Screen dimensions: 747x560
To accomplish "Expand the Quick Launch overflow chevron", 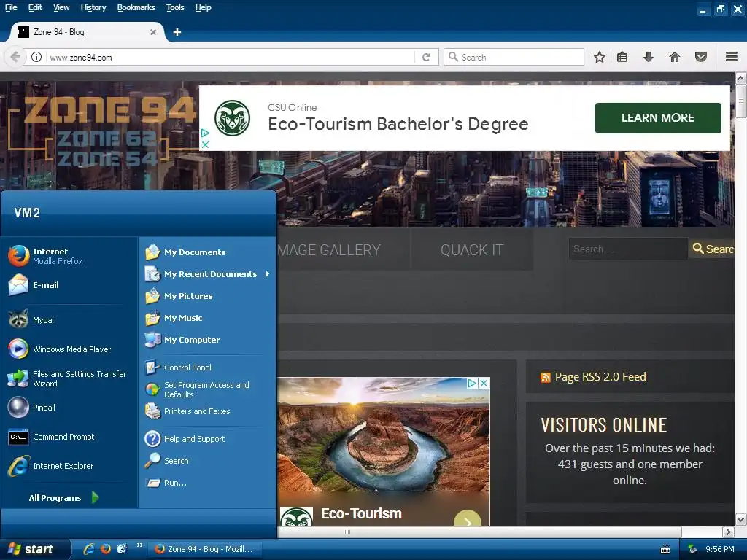I will (x=139, y=545).
